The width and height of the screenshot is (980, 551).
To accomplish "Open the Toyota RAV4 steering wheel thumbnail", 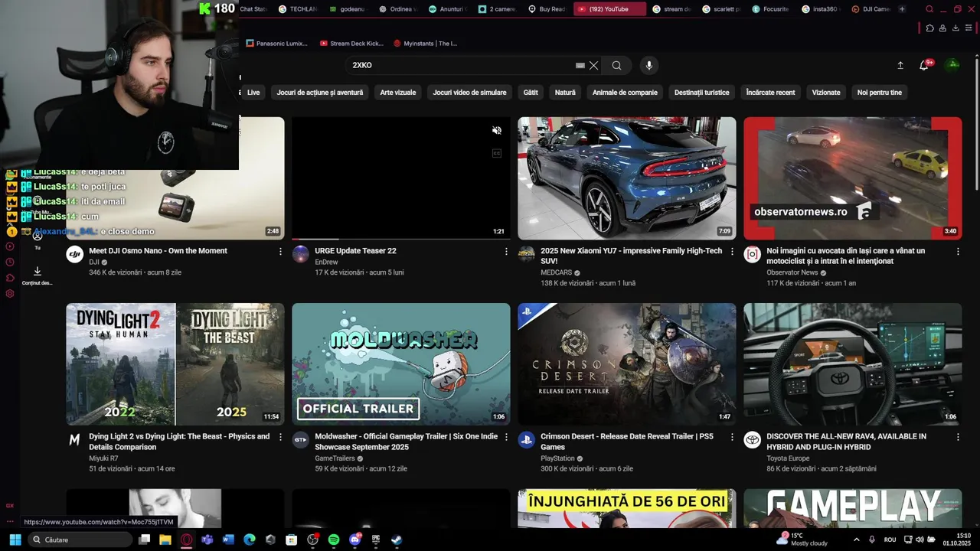I will point(853,364).
